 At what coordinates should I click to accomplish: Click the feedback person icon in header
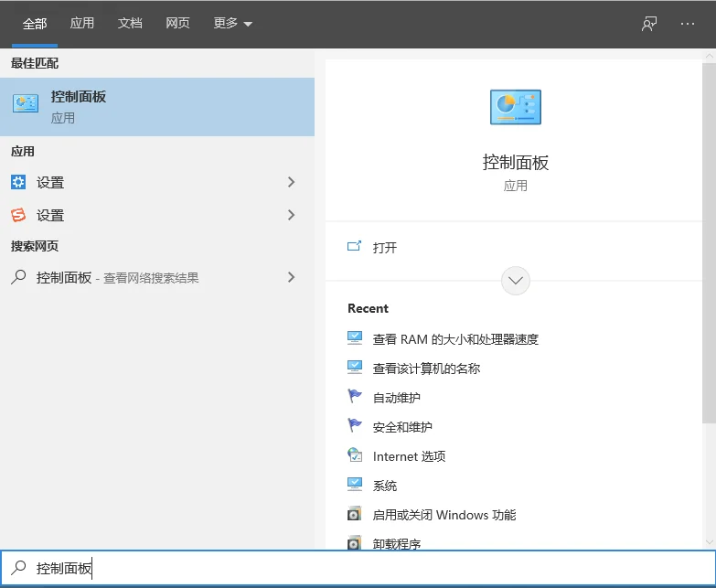[649, 24]
